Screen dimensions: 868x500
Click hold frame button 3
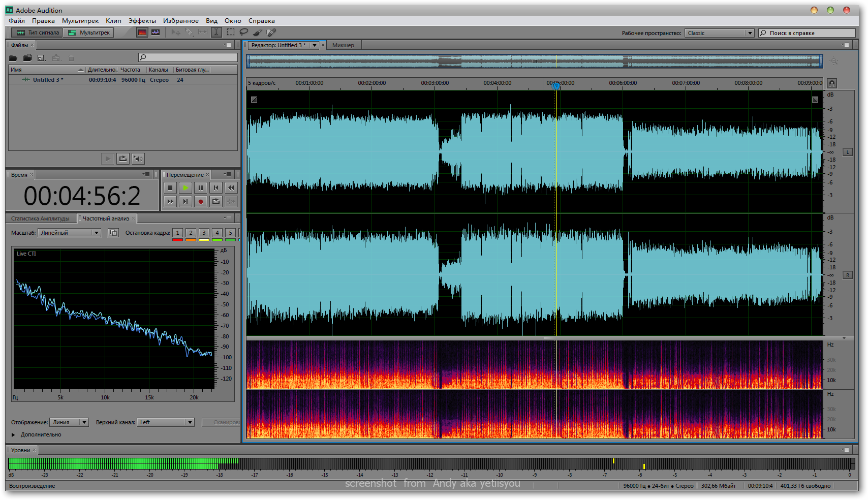(204, 233)
